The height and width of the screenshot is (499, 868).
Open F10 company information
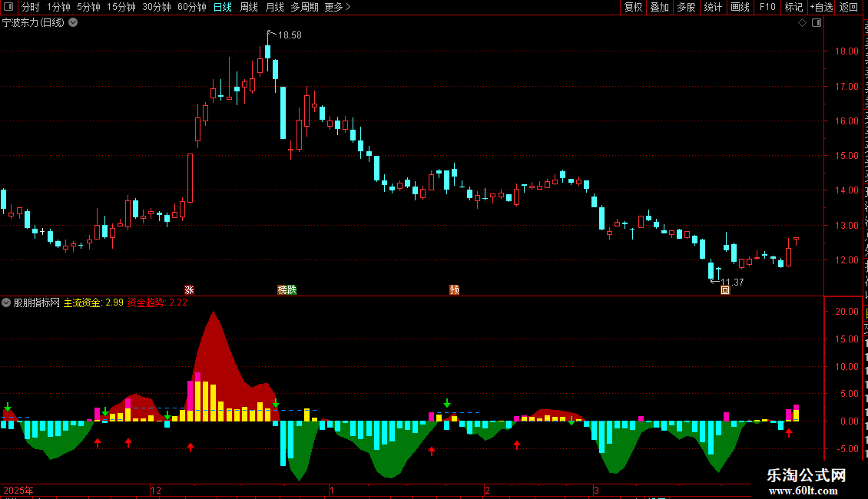[x=767, y=7]
